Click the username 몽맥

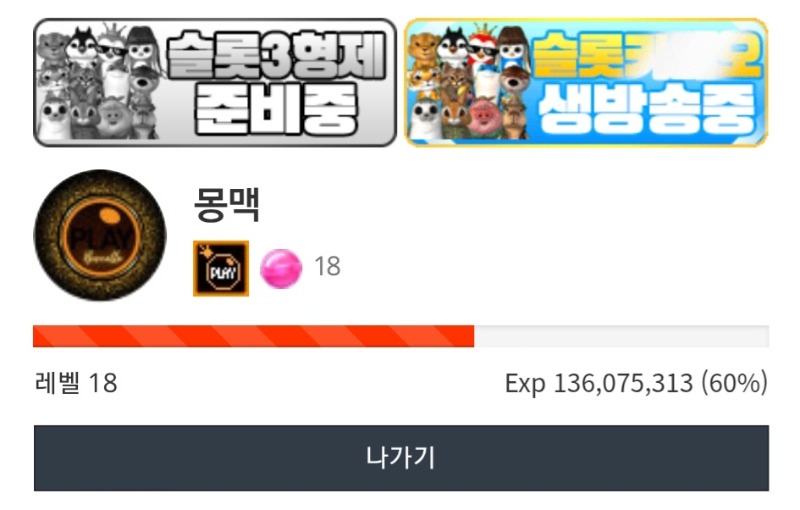pos(227,205)
